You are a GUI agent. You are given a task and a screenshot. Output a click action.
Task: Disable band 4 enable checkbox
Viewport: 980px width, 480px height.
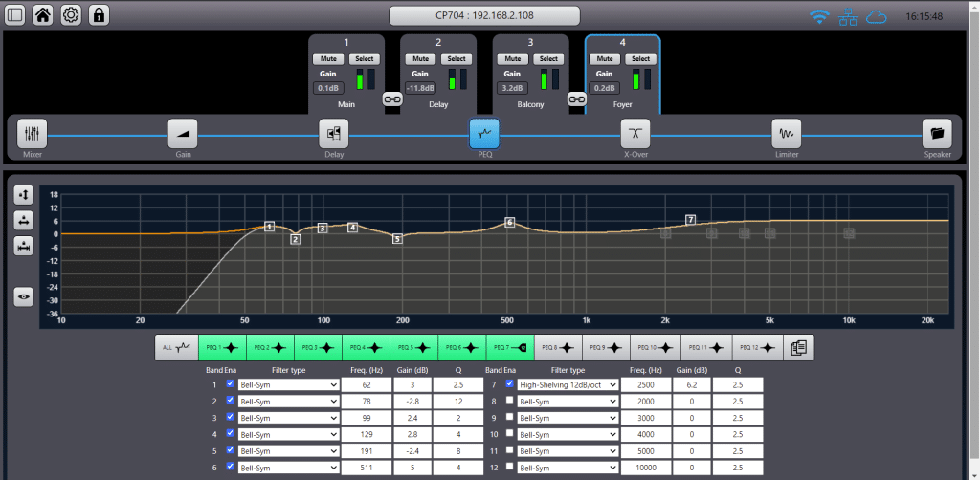(230, 434)
